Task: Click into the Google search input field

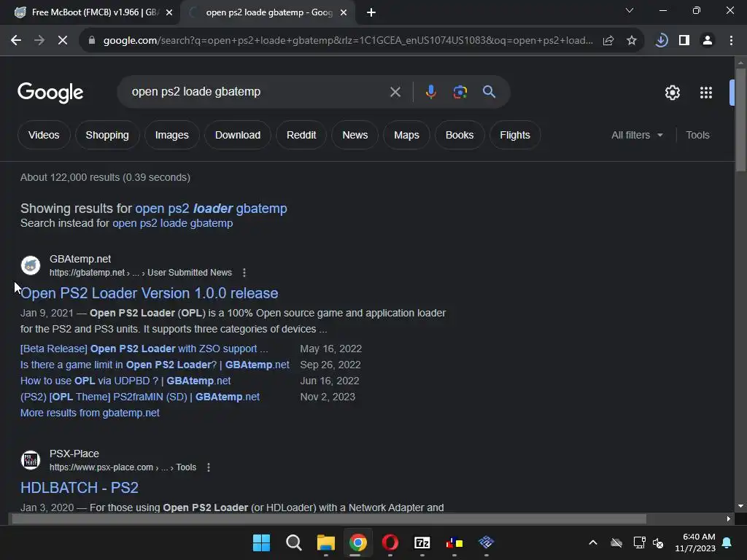Action: point(258,92)
